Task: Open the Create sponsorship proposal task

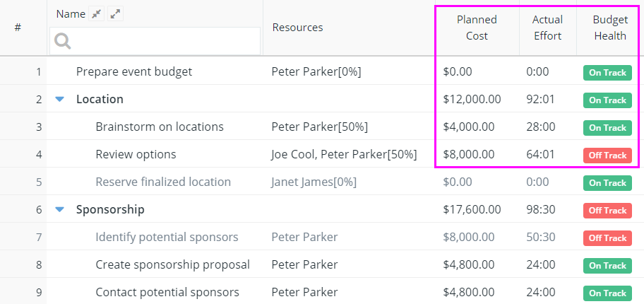Action: (x=172, y=264)
